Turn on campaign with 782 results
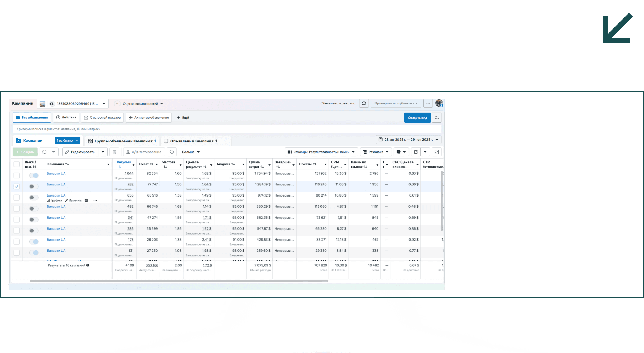Image resolution: width=644 pixels, height=353 pixels. pos(34,187)
